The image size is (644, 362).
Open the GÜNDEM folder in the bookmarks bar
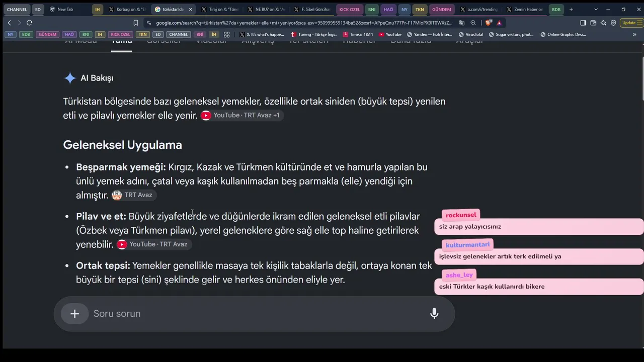(x=48, y=35)
